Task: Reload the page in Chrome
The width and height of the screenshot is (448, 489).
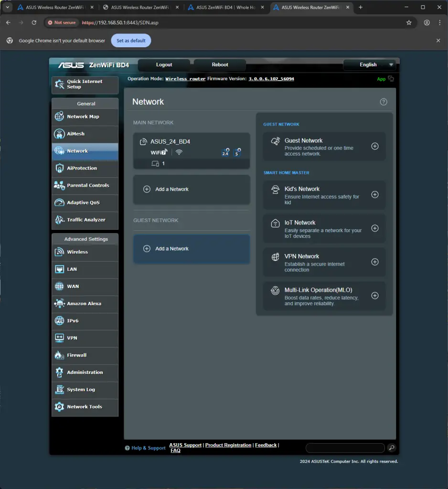Action: click(34, 22)
